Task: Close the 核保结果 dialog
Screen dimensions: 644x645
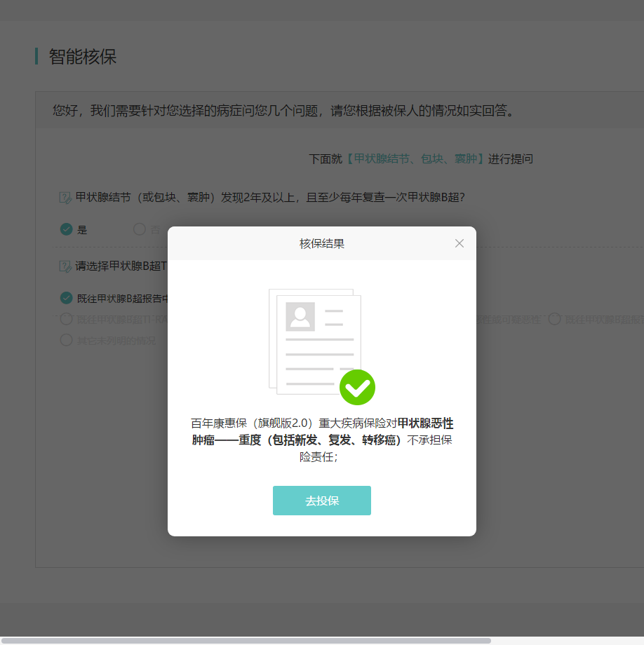Action: click(x=459, y=243)
